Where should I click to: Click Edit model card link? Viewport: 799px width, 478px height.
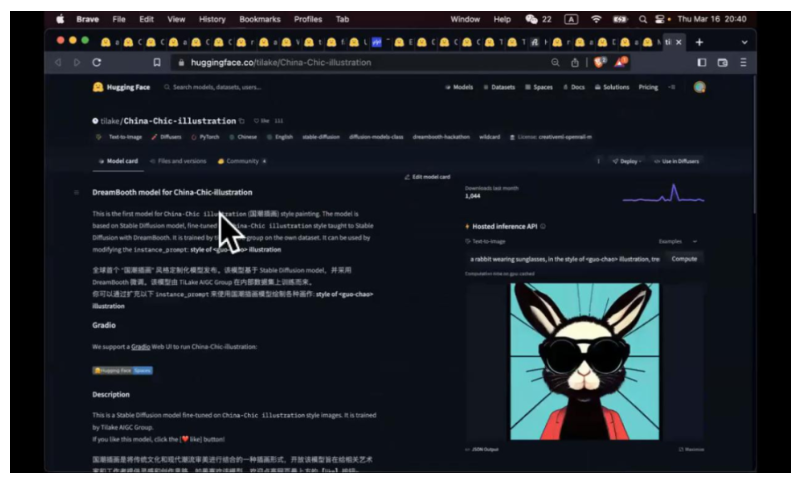click(x=427, y=177)
